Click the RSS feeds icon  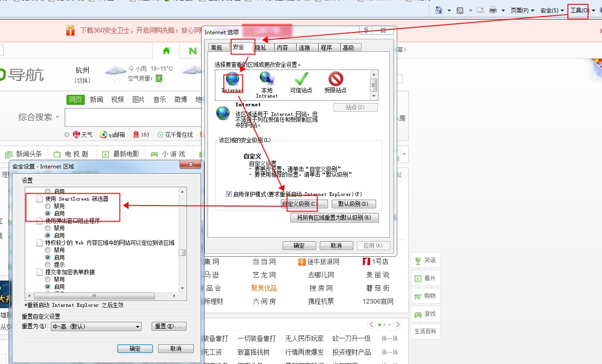[x=460, y=10]
